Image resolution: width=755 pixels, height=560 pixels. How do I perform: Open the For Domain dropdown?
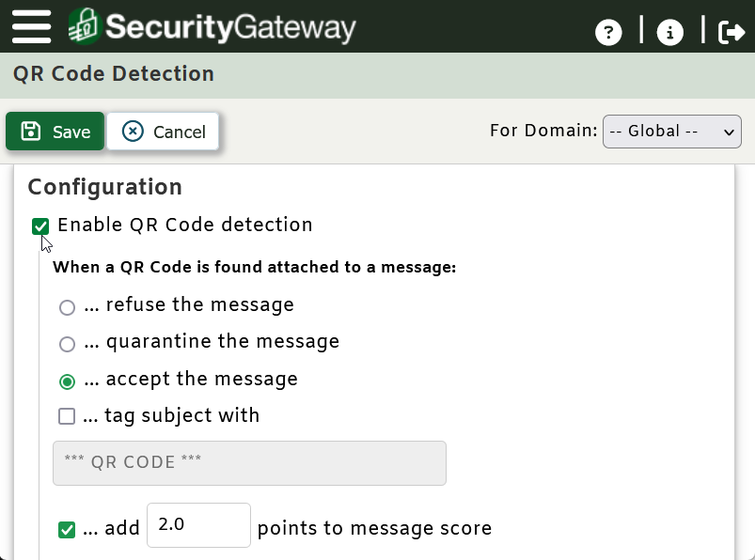pos(671,132)
